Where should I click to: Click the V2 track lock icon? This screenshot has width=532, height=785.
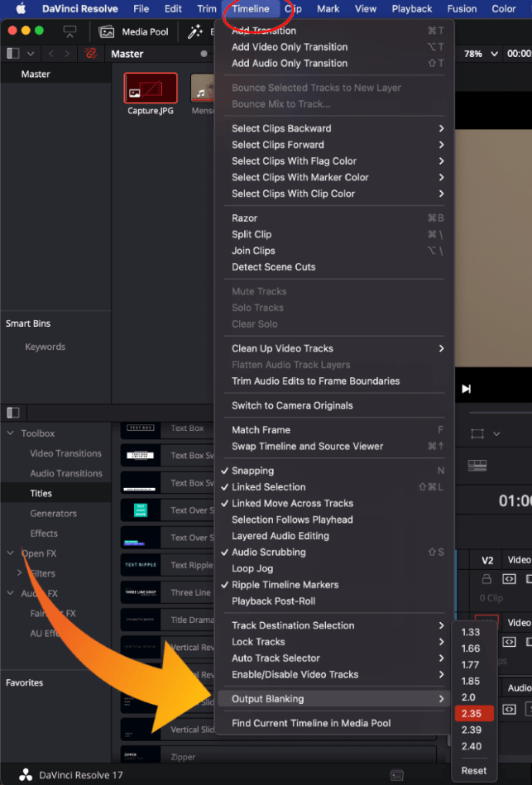(486, 579)
